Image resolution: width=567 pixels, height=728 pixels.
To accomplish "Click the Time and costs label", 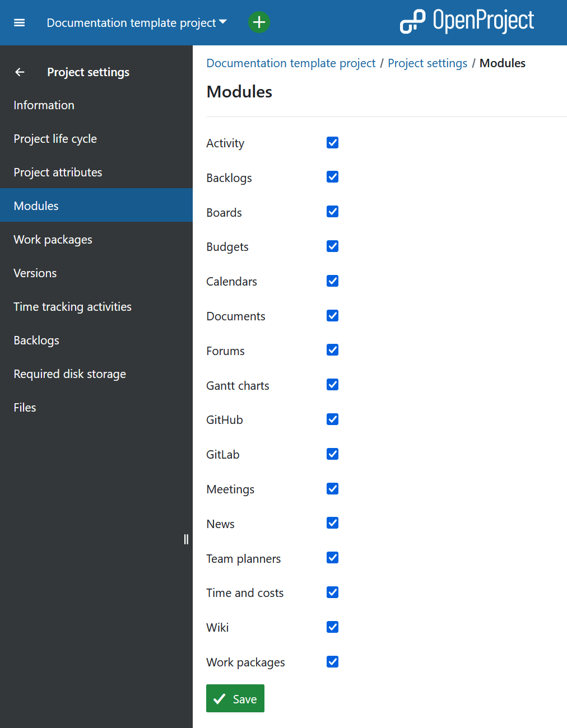I will tap(245, 593).
